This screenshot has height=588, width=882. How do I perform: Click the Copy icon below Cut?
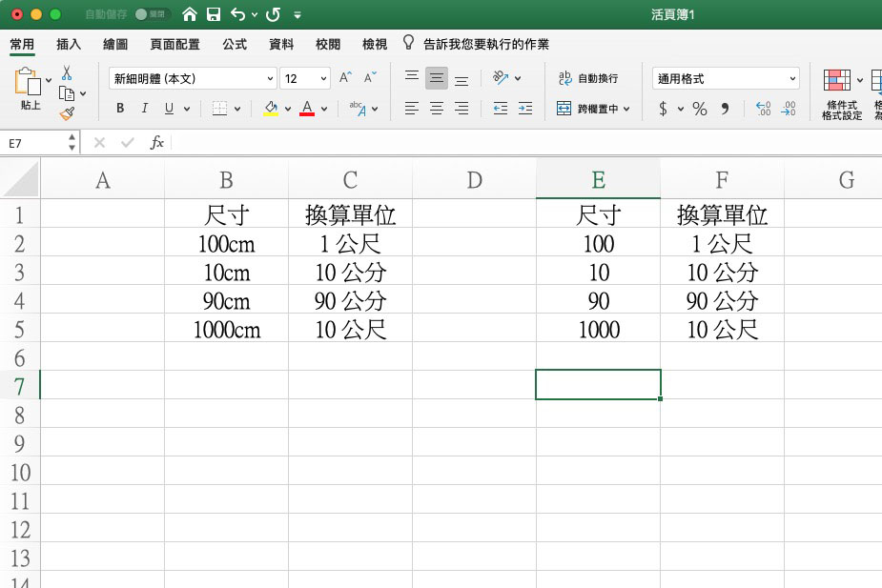67,92
